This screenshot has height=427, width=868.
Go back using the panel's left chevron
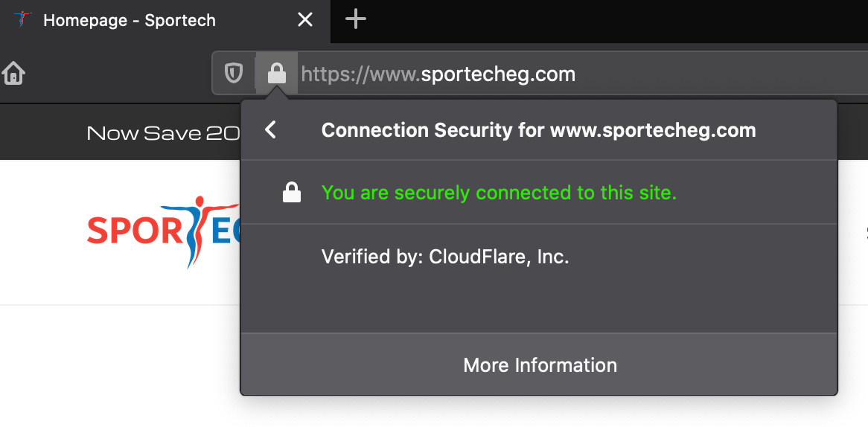[270, 130]
